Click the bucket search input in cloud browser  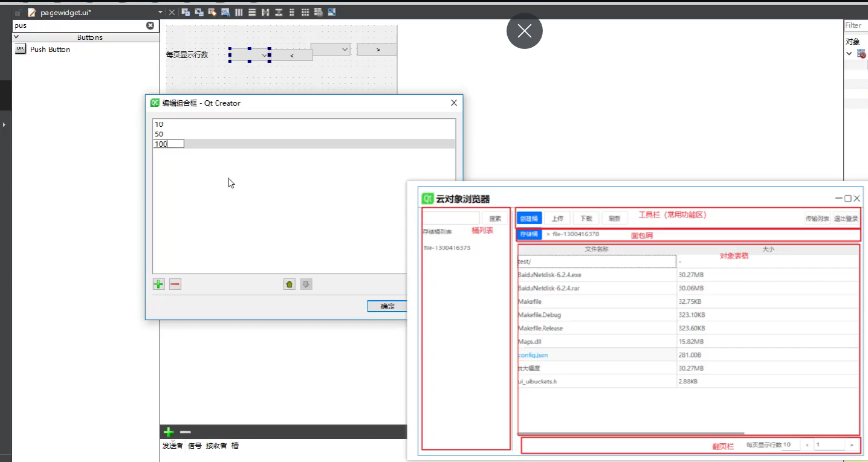pyautogui.click(x=451, y=218)
